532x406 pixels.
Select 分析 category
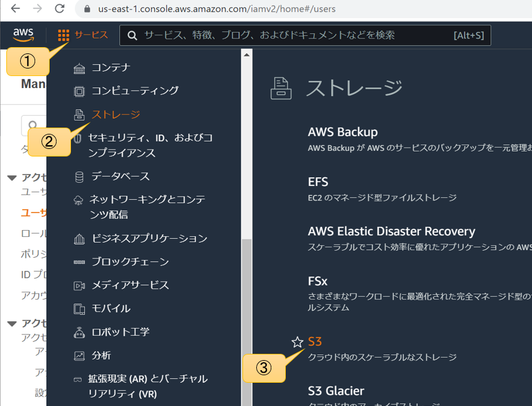point(101,356)
